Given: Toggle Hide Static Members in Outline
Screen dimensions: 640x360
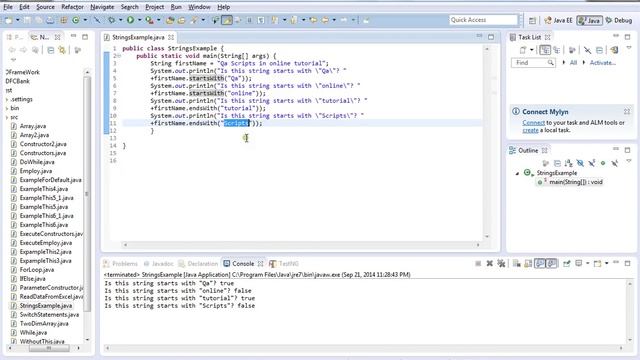Looking at the screenshot, I should coord(592,163).
